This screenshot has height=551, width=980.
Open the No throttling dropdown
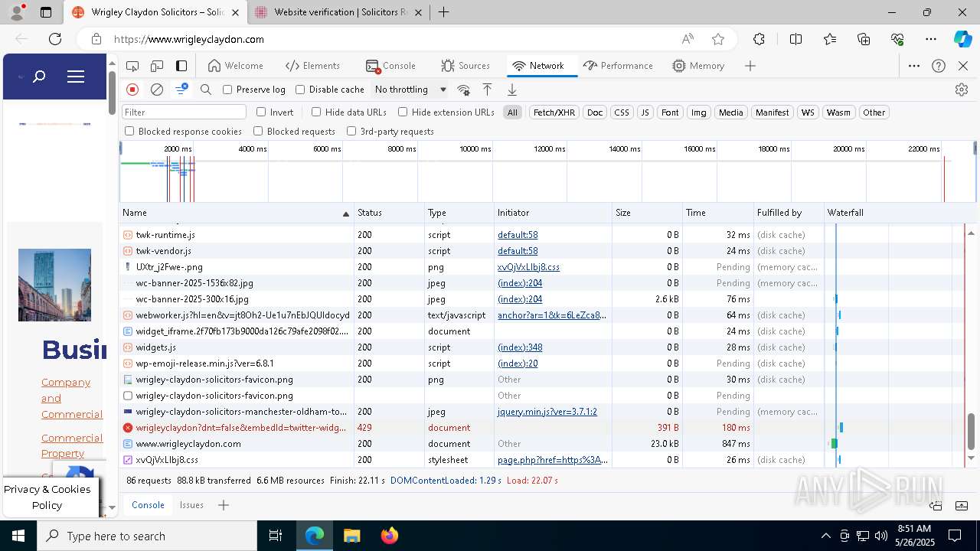410,90
